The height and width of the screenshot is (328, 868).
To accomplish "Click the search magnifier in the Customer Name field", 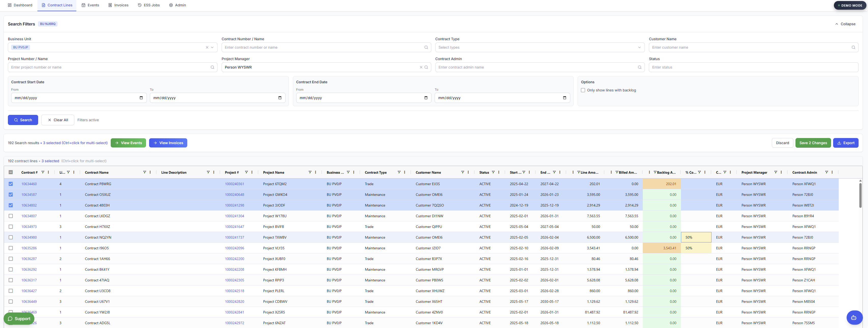I will point(853,47).
